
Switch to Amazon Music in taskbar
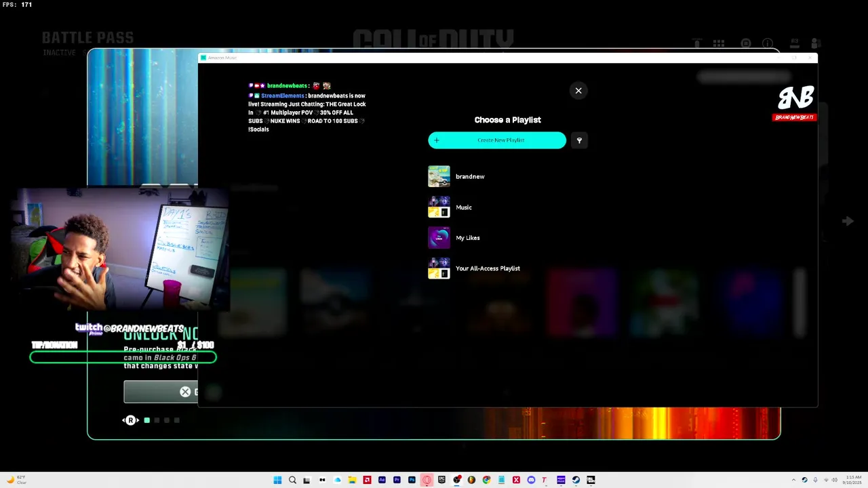tap(561, 480)
